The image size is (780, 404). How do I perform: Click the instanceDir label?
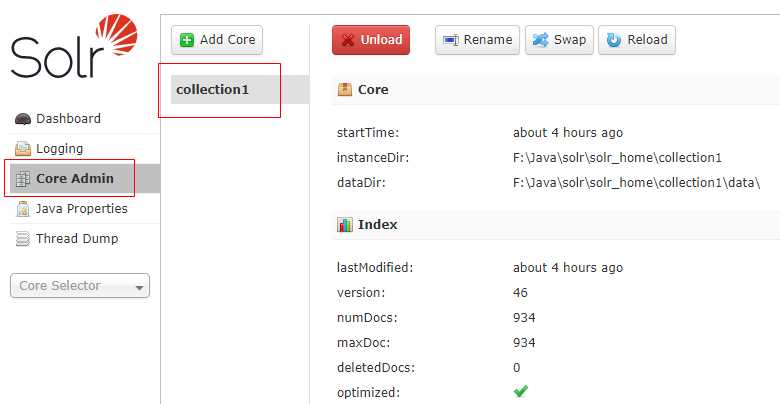pyautogui.click(x=373, y=158)
